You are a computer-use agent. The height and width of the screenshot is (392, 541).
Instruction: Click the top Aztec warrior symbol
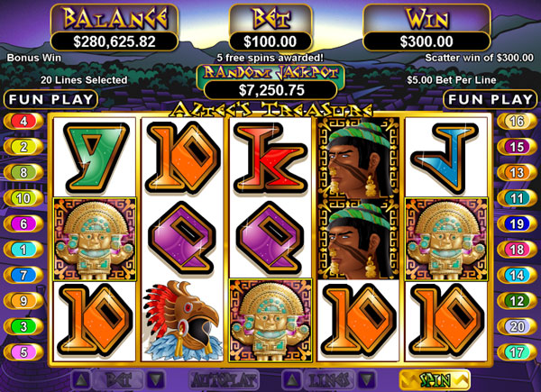(358, 158)
